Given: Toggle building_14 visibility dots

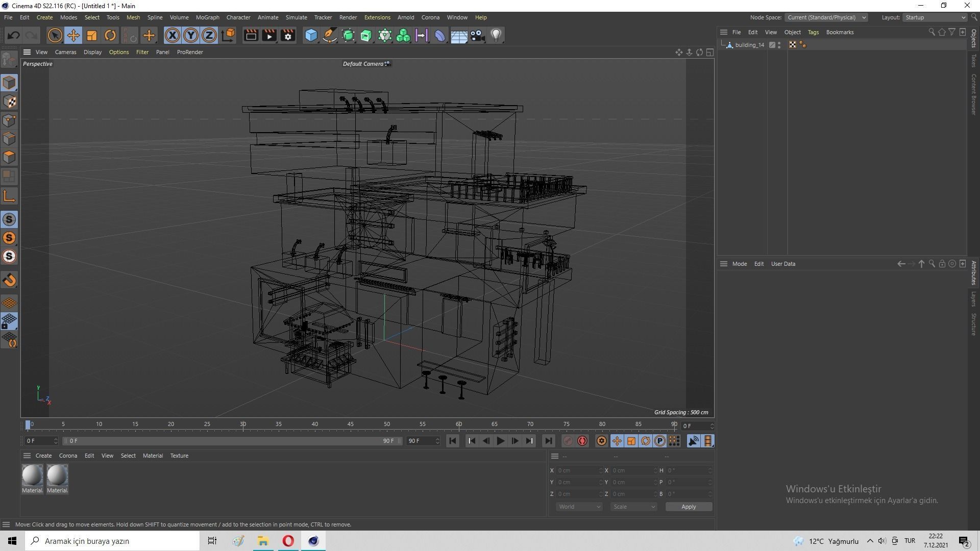Looking at the screenshot, I should click(x=779, y=45).
